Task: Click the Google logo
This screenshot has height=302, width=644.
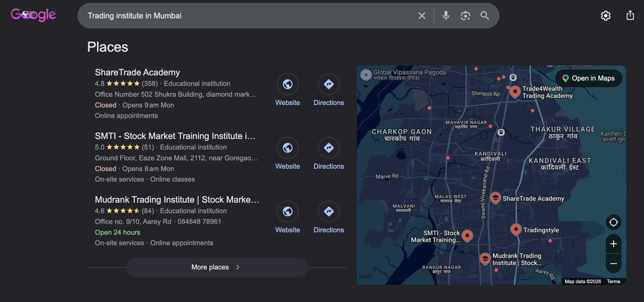Action: point(33,15)
